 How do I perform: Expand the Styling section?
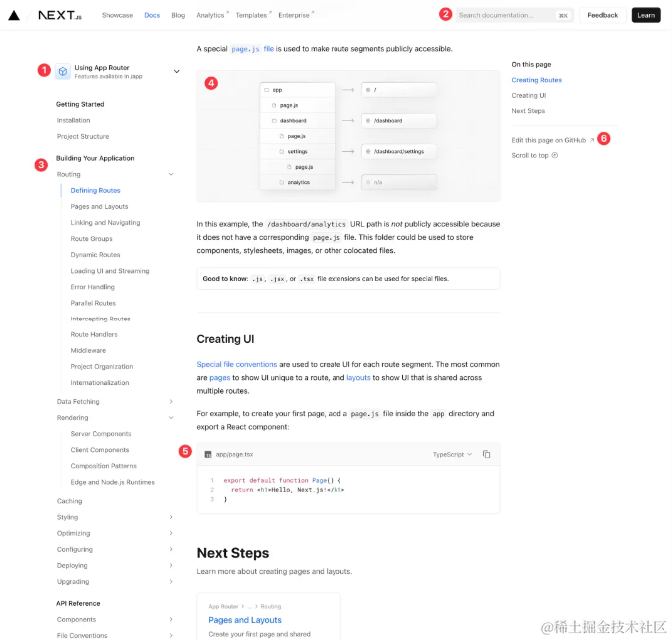point(171,517)
